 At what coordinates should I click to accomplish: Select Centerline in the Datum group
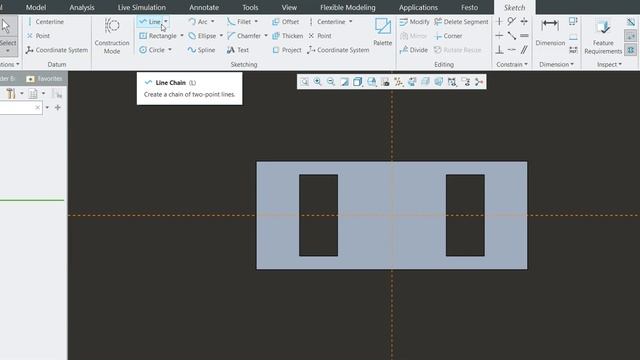point(45,22)
